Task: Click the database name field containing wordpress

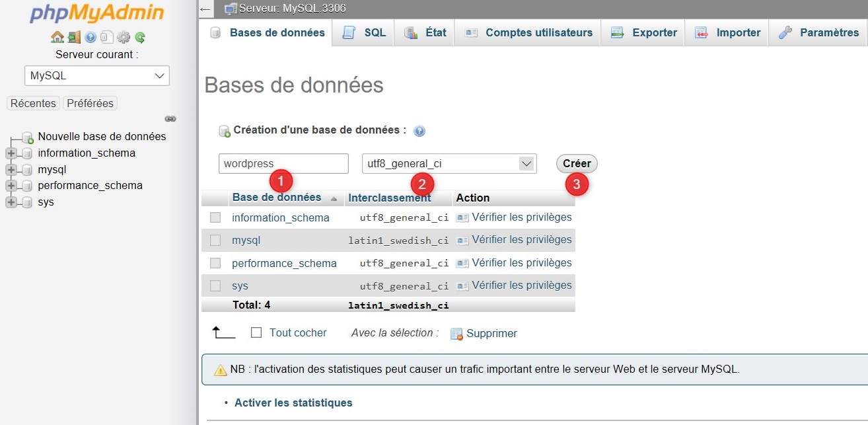Action: 283,163
